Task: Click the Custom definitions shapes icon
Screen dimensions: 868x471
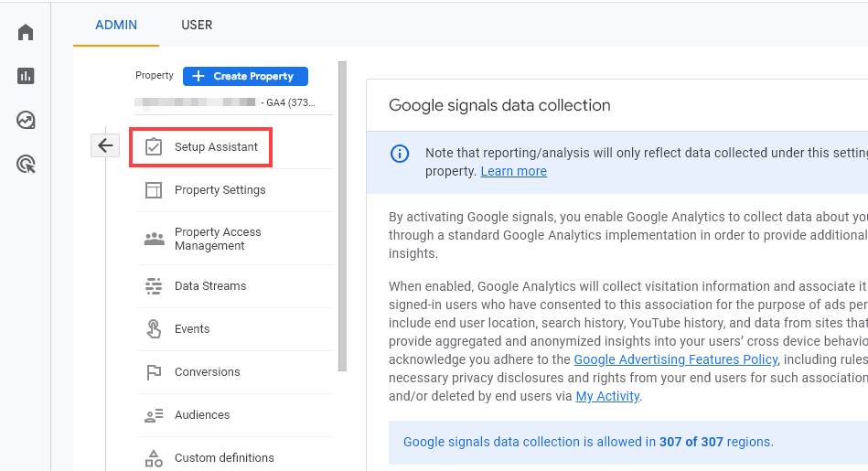Action: [x=154, y=457]
